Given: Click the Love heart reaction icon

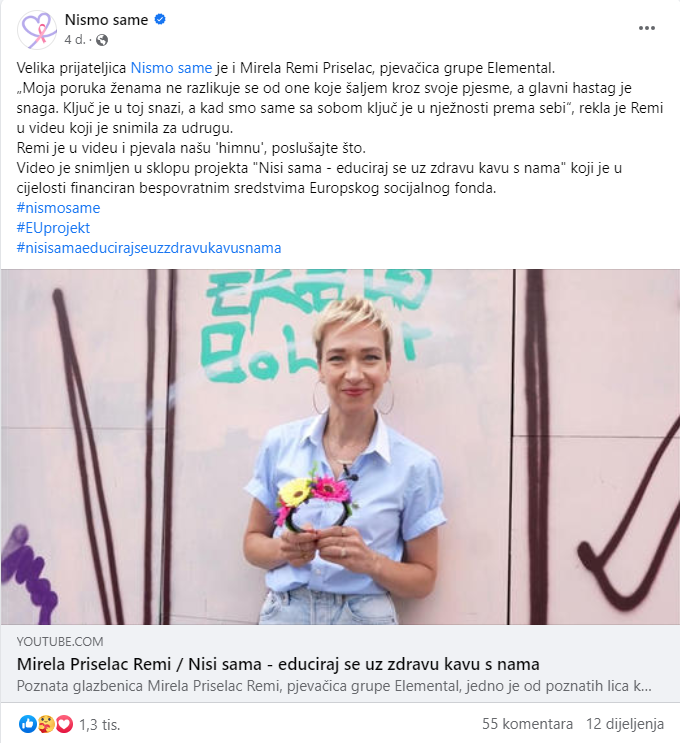Looking at the screenshot, I should [64, 724].
